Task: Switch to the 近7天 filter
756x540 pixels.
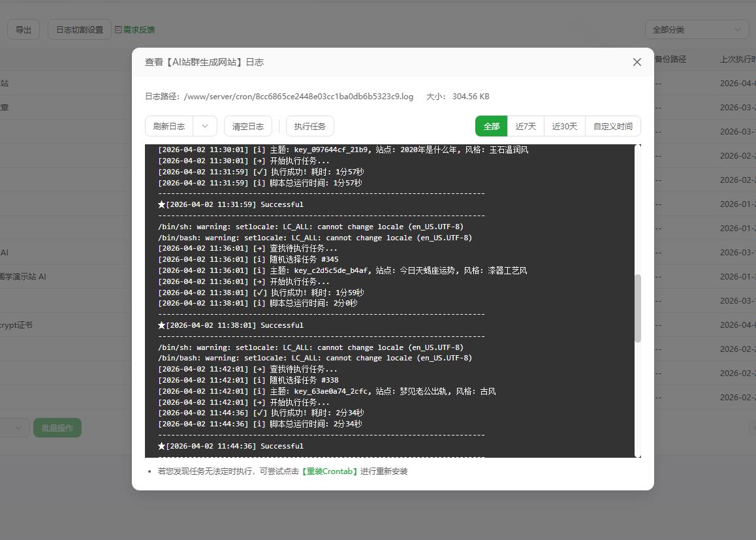Action: tap(526, 126)
